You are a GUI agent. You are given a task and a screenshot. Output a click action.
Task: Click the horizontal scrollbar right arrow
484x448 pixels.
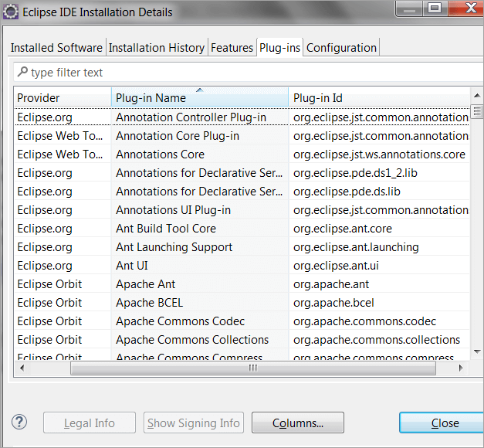tap(461, 368)
